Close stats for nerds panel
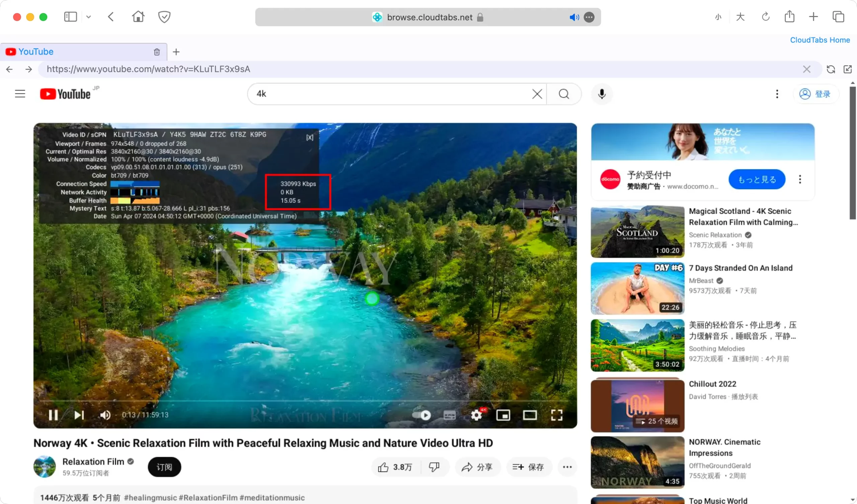Viewport: 857px width, 504px height. click(x=309, y=138)
